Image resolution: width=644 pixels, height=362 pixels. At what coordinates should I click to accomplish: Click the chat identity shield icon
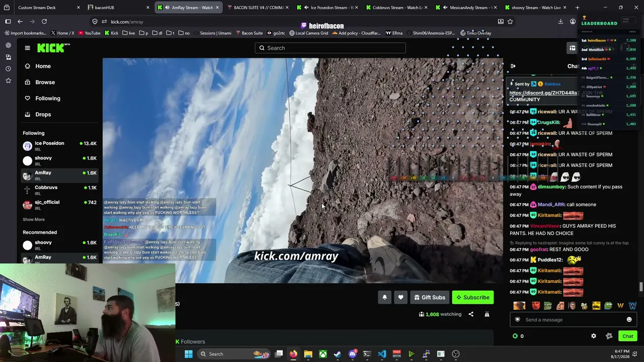[x=518, y=320]
